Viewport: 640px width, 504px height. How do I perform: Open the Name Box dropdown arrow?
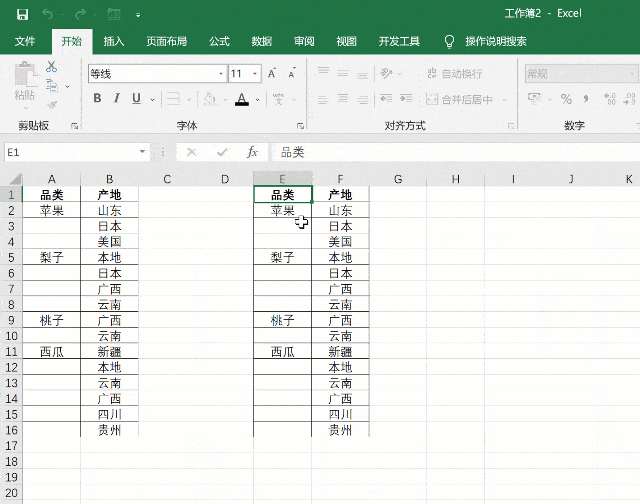pyautogui.click(x=142, y=152)
